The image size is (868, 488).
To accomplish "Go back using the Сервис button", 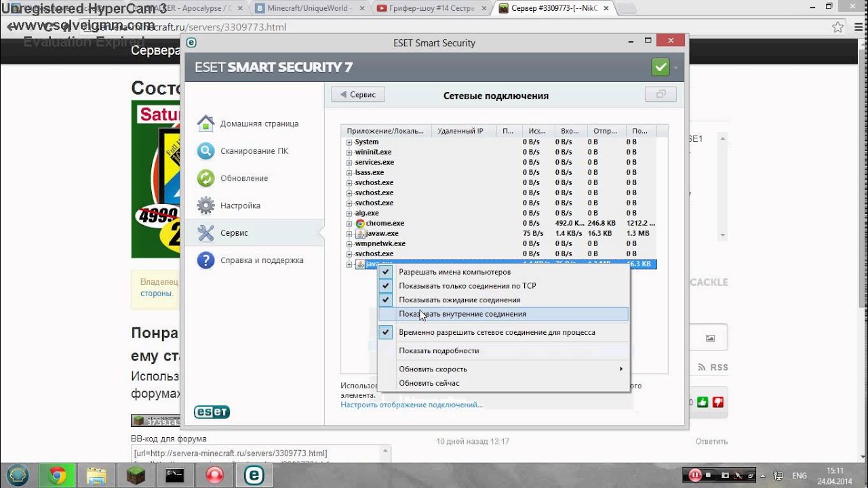I will 358,95.
